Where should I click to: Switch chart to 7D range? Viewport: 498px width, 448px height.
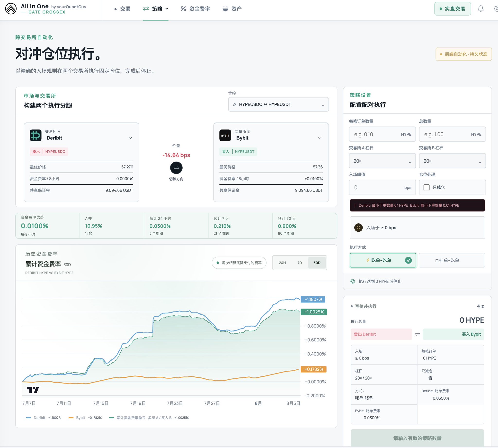click(x=300, y=263)
